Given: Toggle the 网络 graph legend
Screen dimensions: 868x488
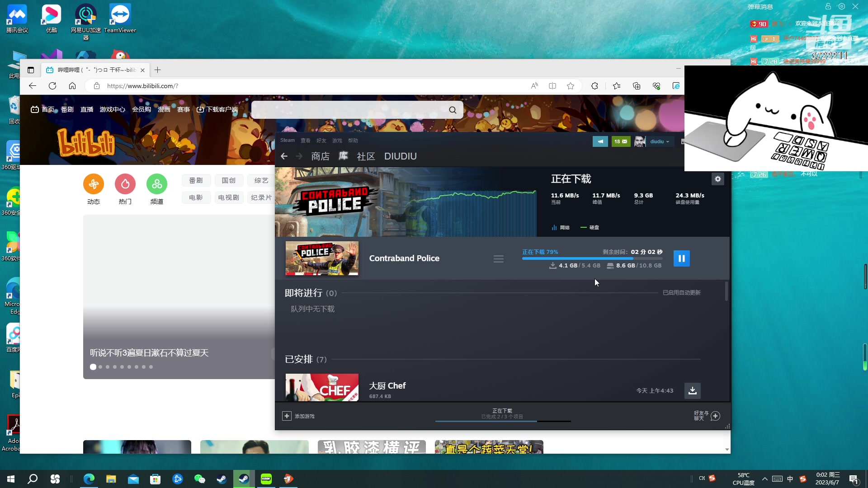Looking at the screenshot, I should pos(561,227).
